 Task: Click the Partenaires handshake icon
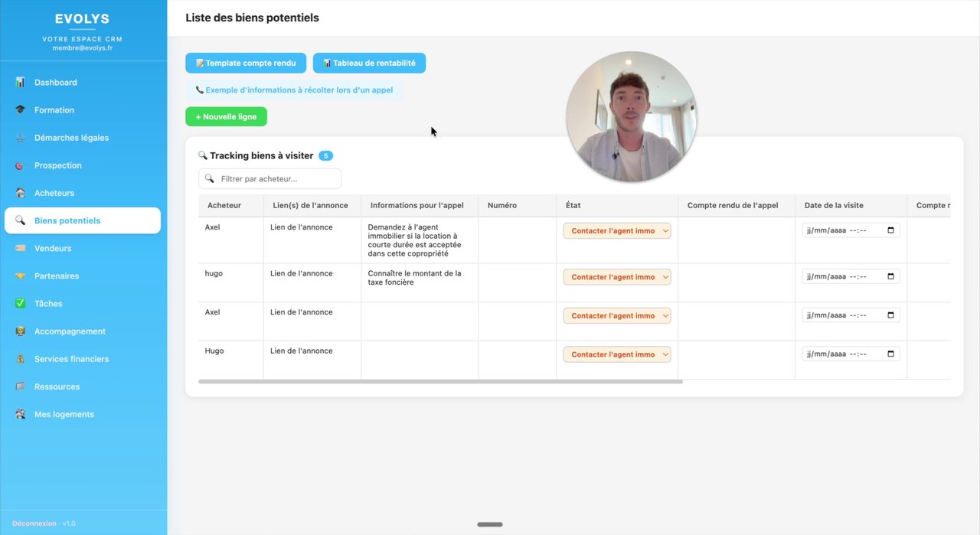pyautogui.click(x=21, y=276)
